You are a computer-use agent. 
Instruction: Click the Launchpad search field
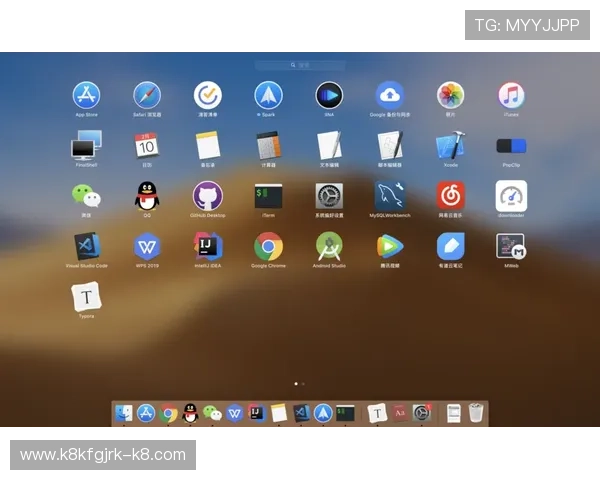300,65
